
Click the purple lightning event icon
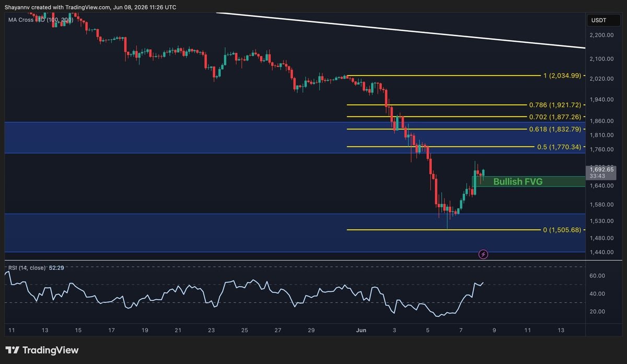483,254
